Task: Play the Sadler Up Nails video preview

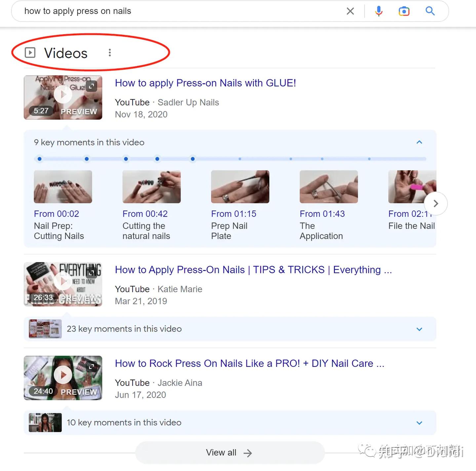Action: point(63,94)
